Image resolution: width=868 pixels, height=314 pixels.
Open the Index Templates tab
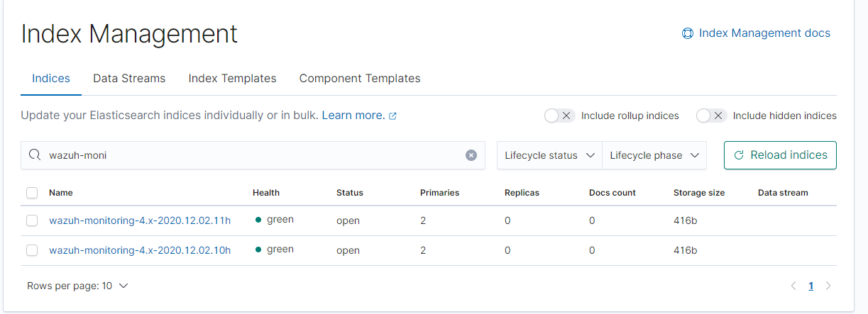pos(232,79)
